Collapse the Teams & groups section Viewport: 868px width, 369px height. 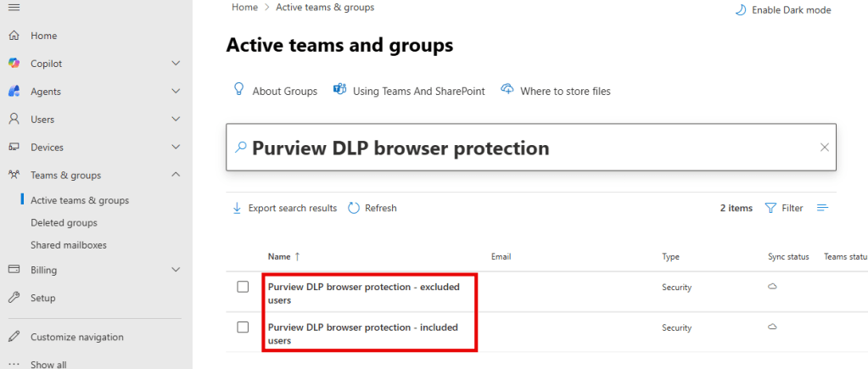point(176,175)
